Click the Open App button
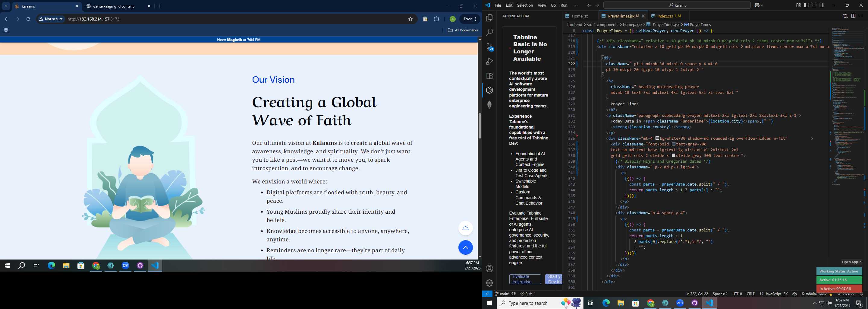This screenshot has height=309, width=868. [851, 262]
